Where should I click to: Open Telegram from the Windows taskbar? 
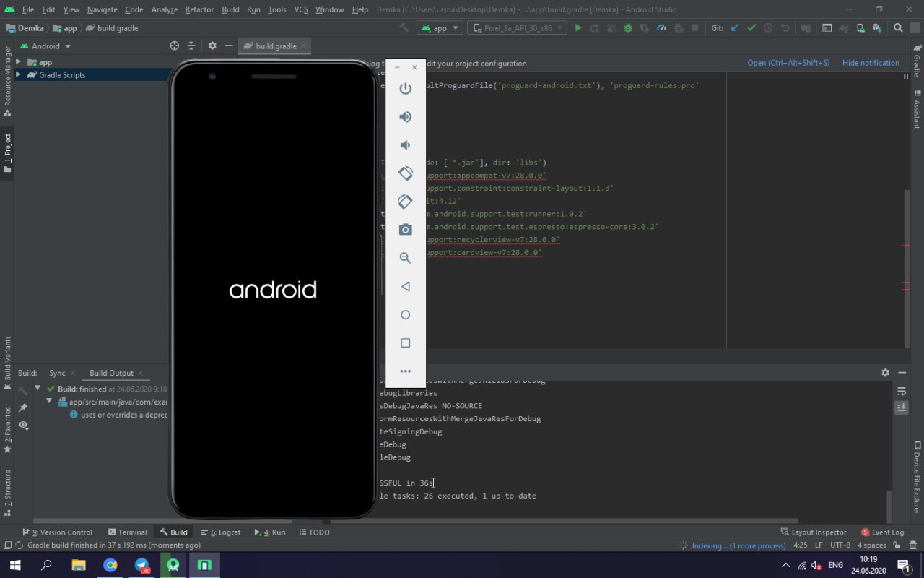pos(142,565)
